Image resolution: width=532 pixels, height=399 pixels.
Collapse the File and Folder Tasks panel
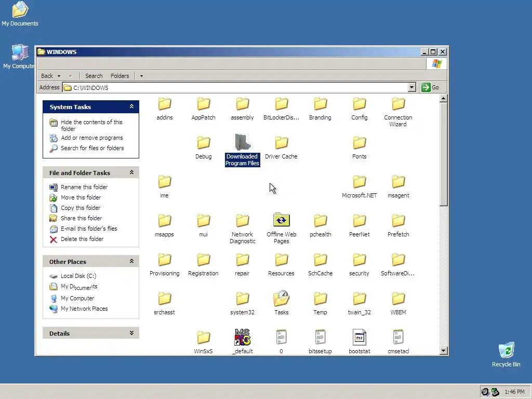131,172
